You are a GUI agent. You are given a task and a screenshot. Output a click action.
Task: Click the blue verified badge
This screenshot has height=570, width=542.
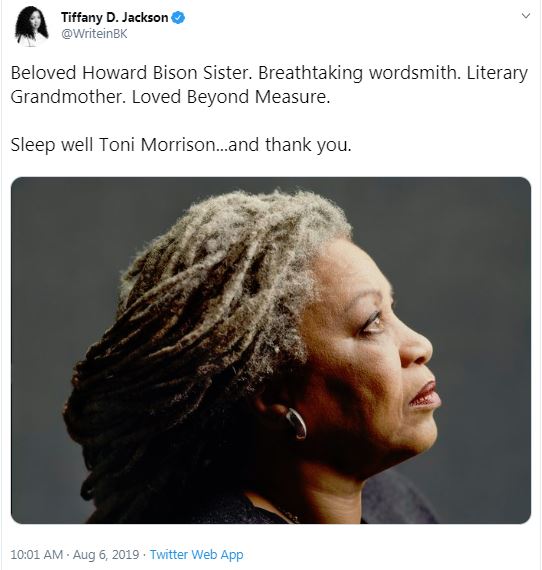(178, 18)
